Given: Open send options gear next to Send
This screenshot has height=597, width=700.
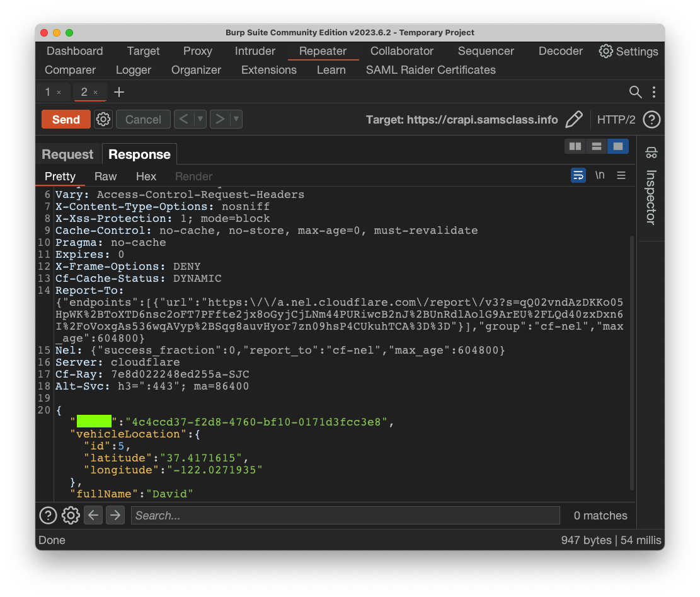Looking at the screenshot, I should (103, 119).
